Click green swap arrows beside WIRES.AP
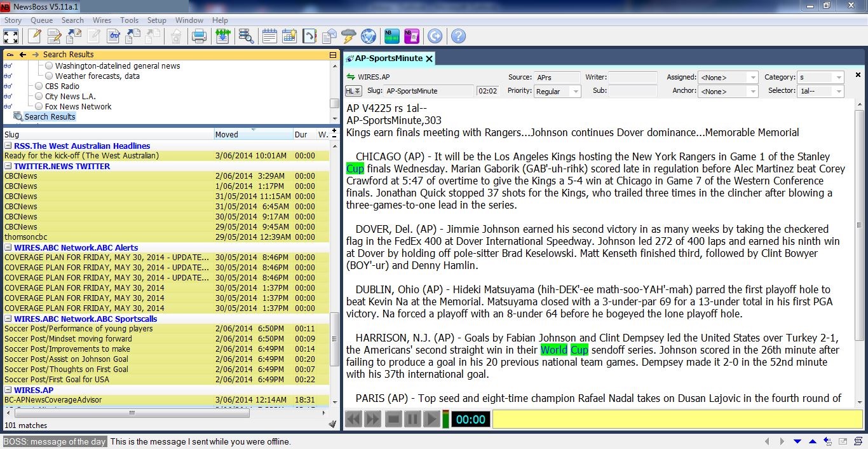This screenshot has height=449, width=868. [x=350, y=77]
